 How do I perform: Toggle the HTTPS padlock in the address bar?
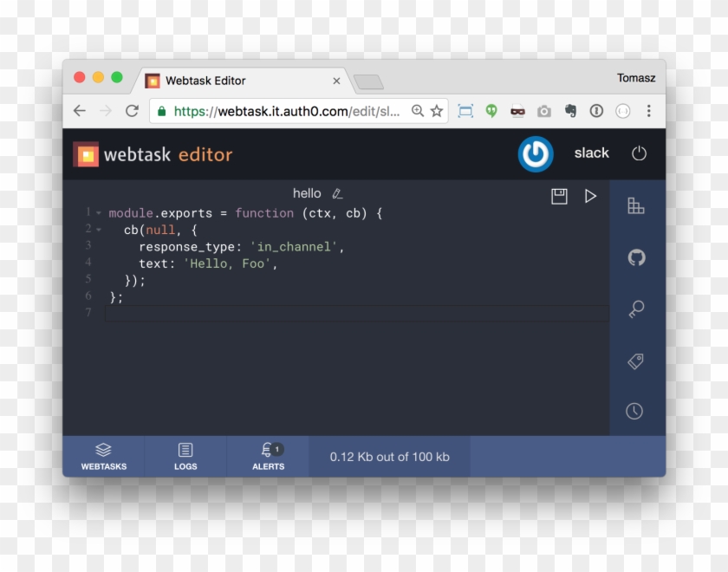tap(161, 111)
